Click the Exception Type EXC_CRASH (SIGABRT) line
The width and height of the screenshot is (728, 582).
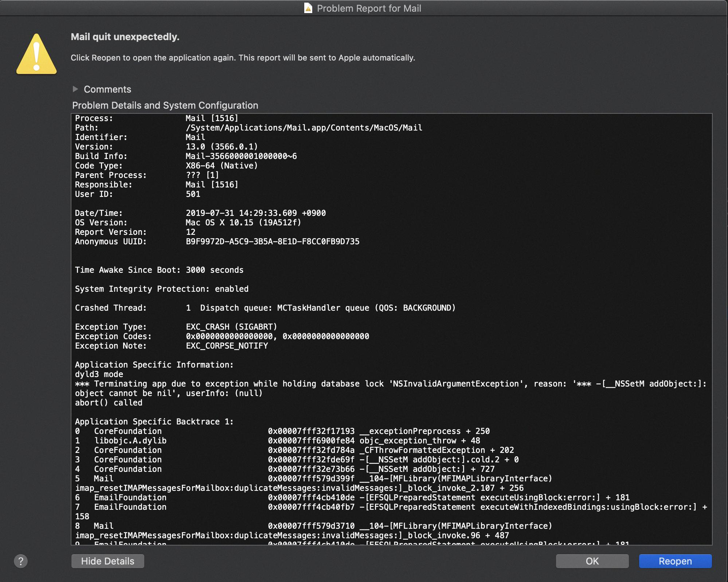pos(231,327)
